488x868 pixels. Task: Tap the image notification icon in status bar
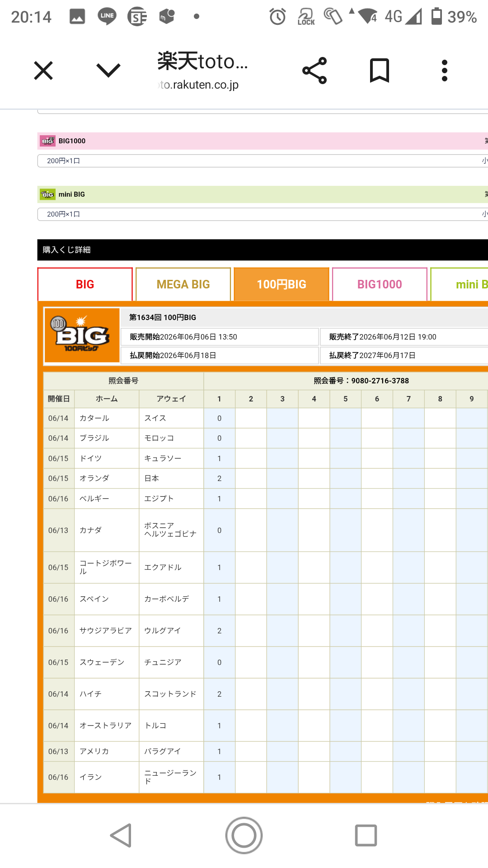[77, 17]
